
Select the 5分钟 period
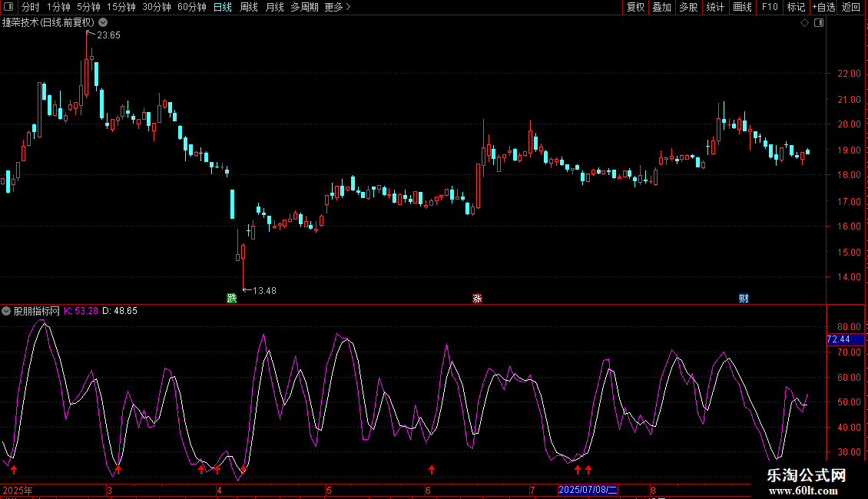click(88, 7)
